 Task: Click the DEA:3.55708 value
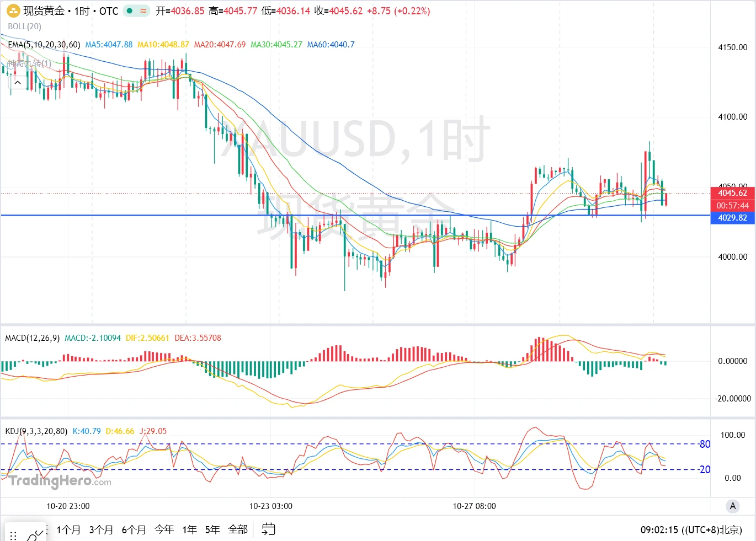(198, 338)
